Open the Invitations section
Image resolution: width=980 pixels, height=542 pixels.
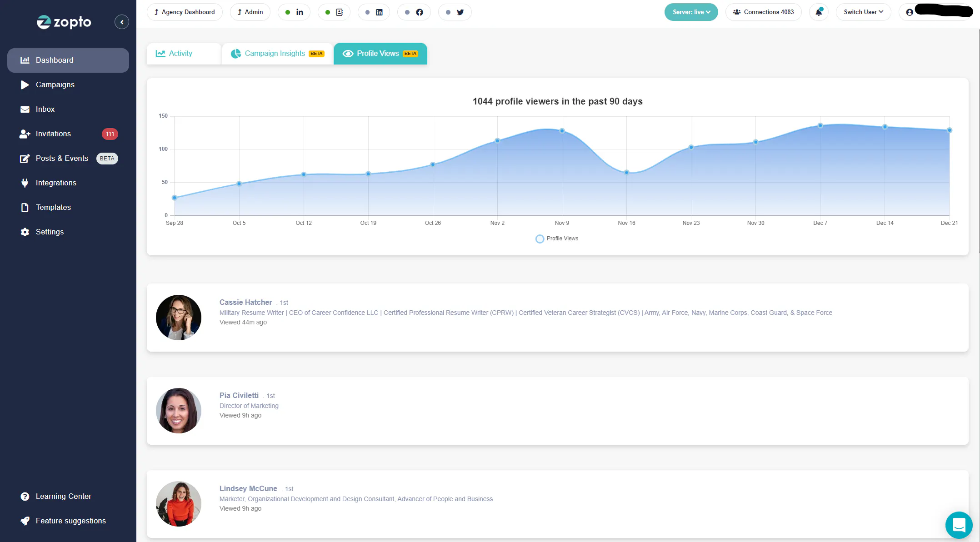[x=68, y=134]
